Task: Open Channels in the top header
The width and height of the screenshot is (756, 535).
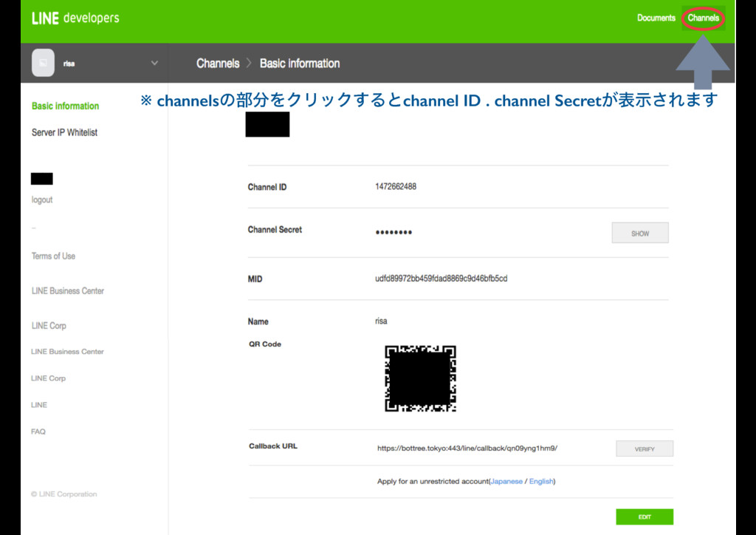Action: pos(703,18)
